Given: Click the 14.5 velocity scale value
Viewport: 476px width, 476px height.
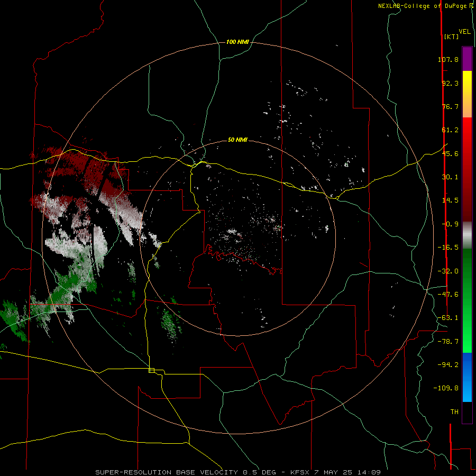Looking at the screenshot, I should pyautogui.click(x=450, y=200).
